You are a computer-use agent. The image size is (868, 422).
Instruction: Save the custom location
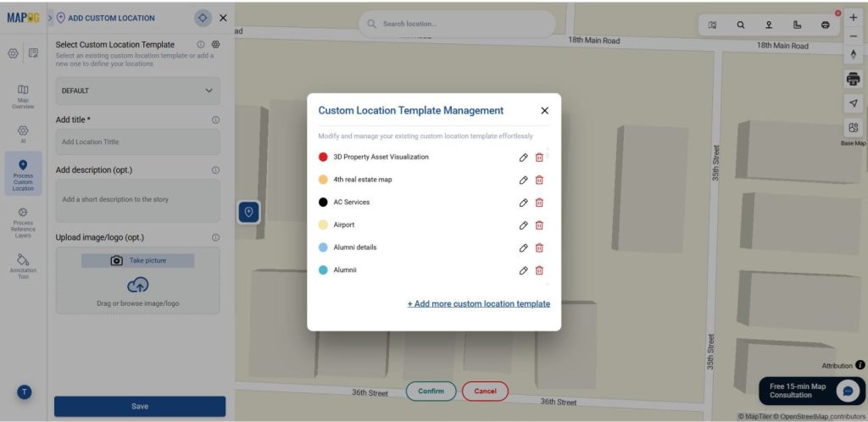(140, 407)
